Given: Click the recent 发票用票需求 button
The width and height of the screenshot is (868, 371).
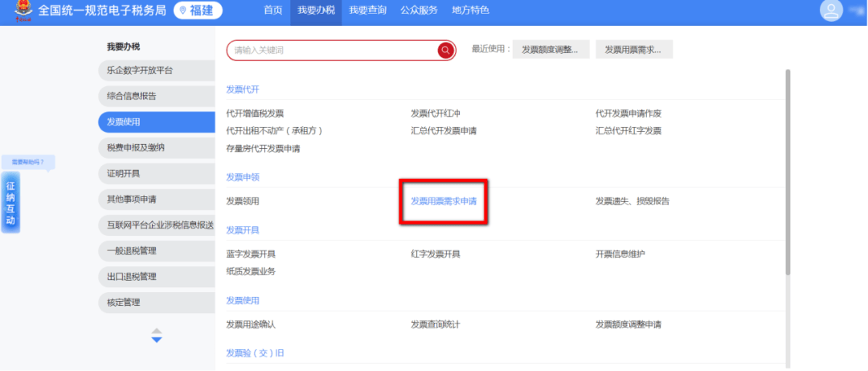Looking at the screenshot, I should (633, 50).
